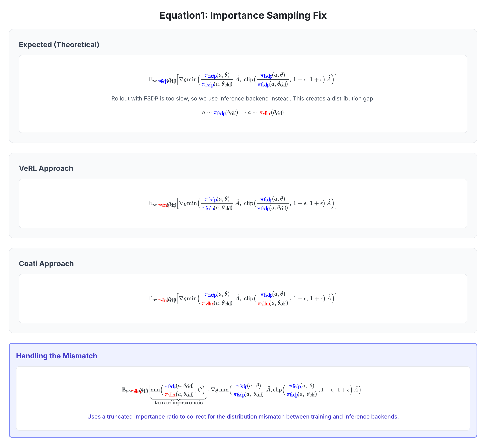Click the truncated importance ratio label
This screenshot has width=487, height=448.
click(179, 403)
